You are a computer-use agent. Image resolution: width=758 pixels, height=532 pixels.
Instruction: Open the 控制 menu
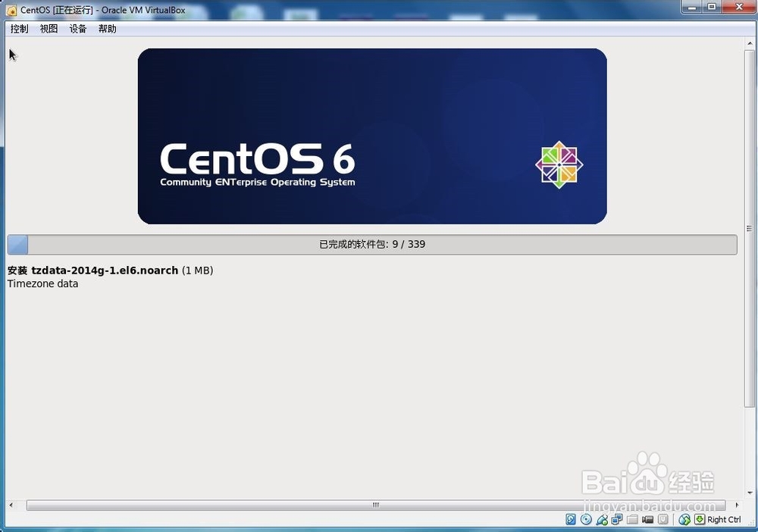coord(20,29)
